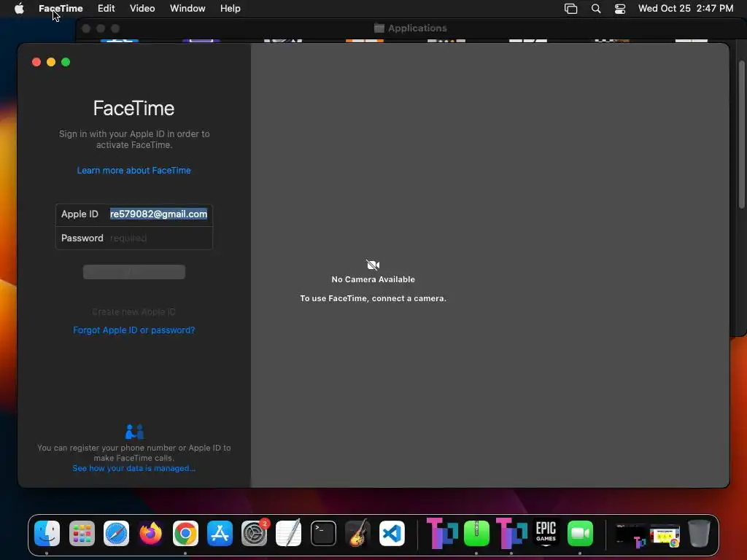
Task: Open the Video menu
Action: [142, 9]
